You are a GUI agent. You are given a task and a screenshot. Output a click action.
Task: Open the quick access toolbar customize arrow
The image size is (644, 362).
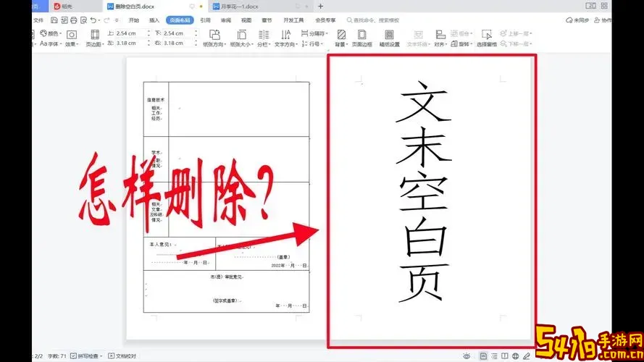pyautogui.click(x=117, y=20)
